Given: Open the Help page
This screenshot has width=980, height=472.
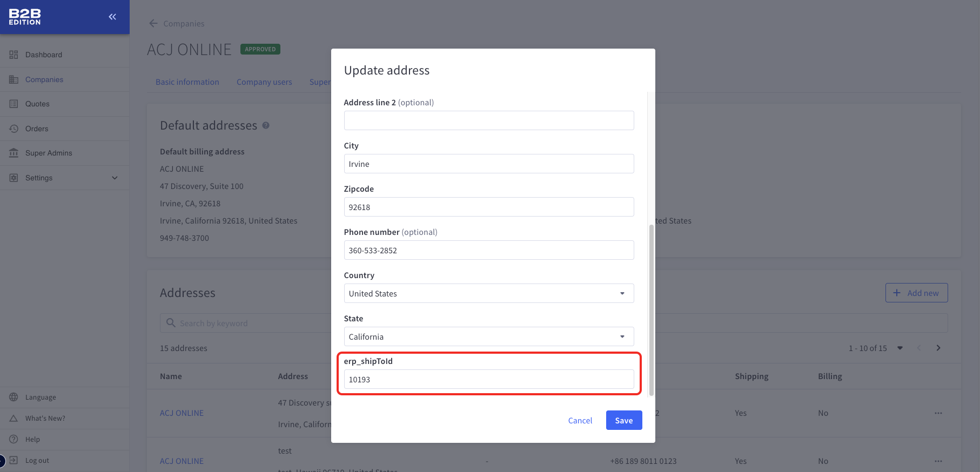Looking at the screenshot, I should point(32,439).
